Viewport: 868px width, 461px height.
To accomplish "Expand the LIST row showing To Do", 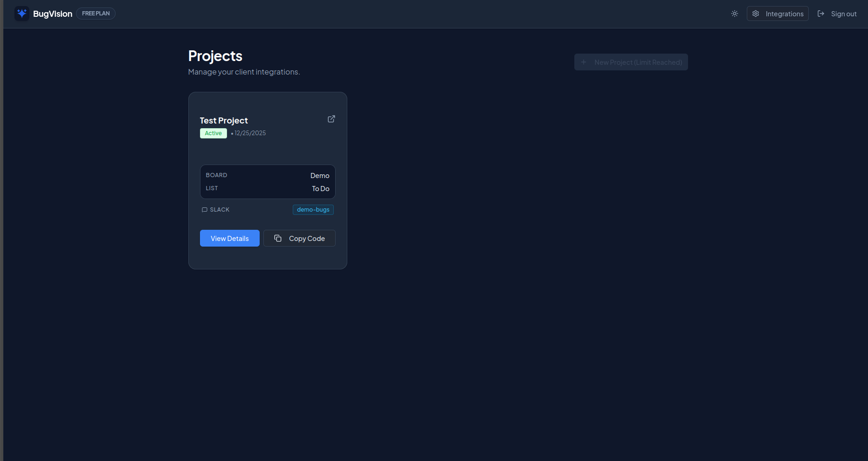I will pyautogui.click(x=267, y=188).
